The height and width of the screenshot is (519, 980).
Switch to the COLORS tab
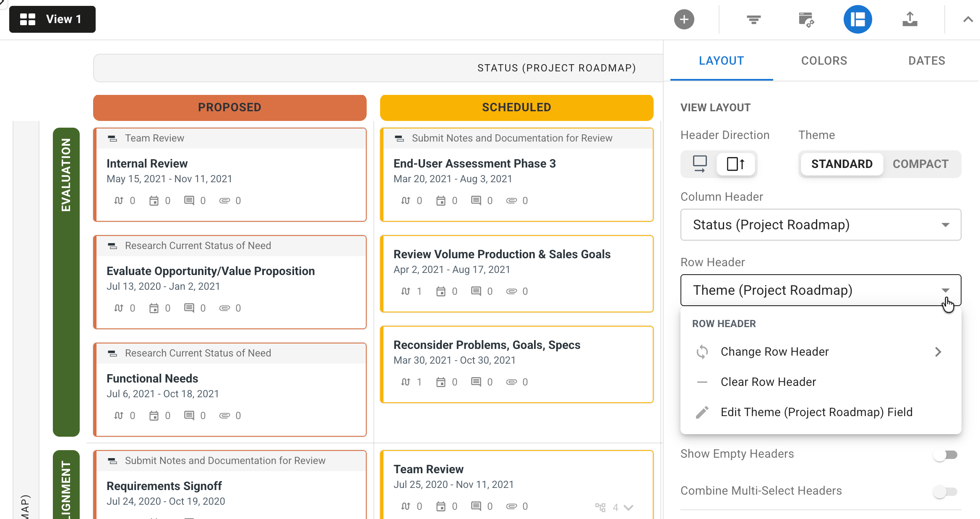pyautogui.click(x=824, y=60)
